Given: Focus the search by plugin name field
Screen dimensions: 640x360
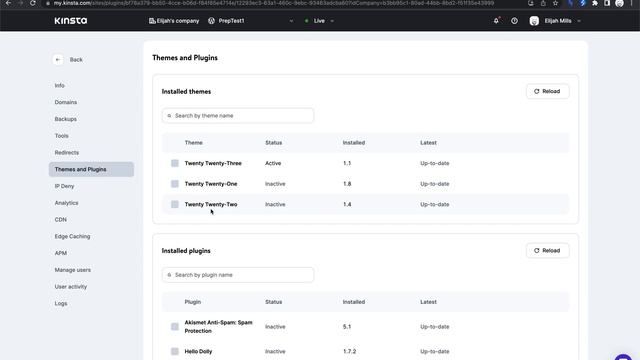Looking at the screenshot, I should click(x=238, y=275).
